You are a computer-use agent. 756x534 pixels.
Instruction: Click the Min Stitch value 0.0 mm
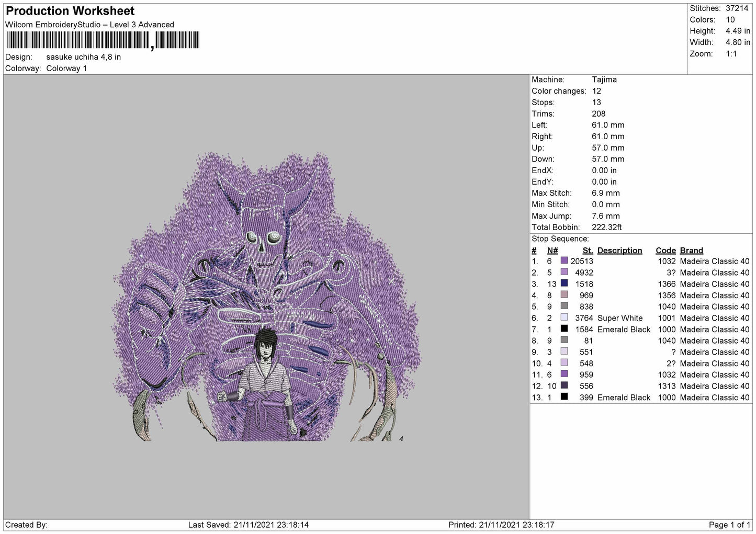pos(606,204)
